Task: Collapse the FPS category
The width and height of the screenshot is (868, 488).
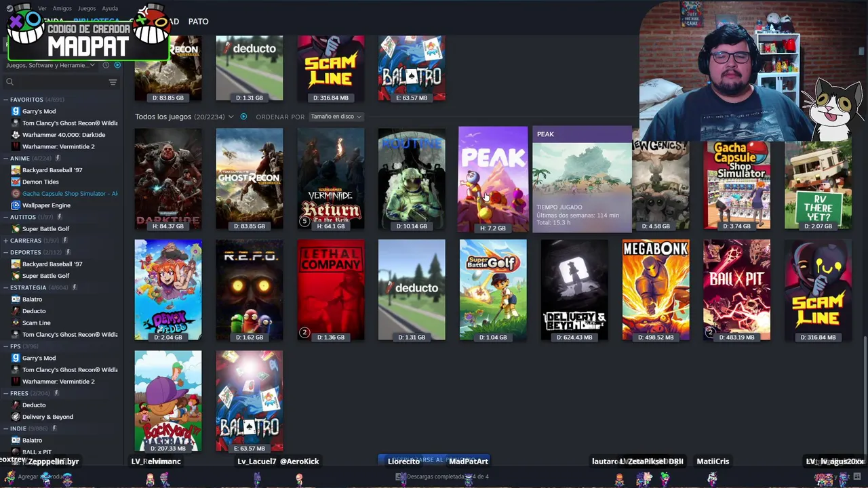Action: (x=6, y=346)
